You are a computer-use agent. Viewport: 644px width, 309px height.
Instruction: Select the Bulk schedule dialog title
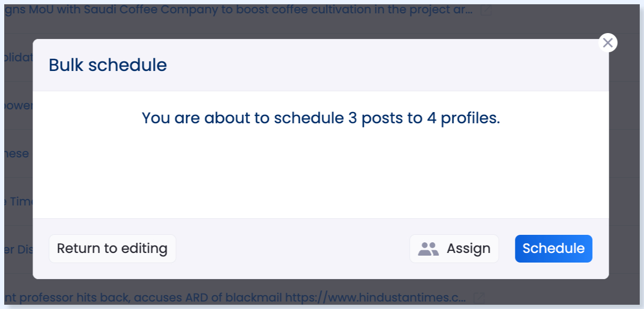pos(108,65)
